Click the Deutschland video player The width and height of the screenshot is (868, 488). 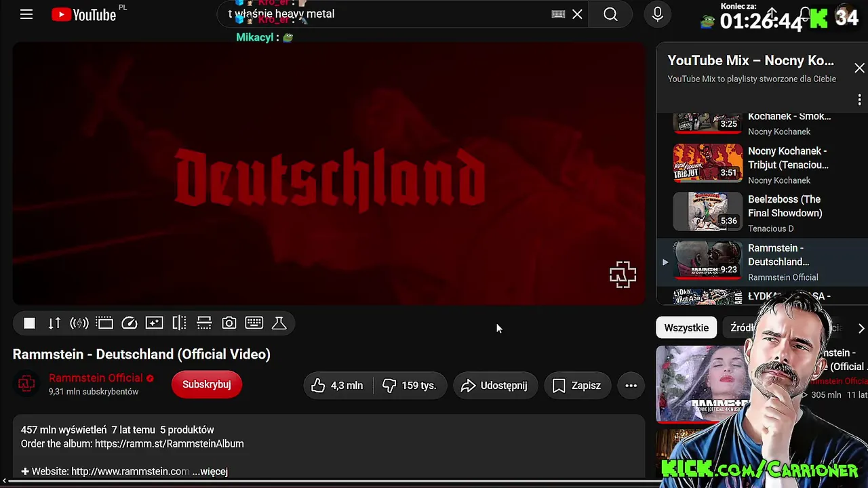pos(329,174)
